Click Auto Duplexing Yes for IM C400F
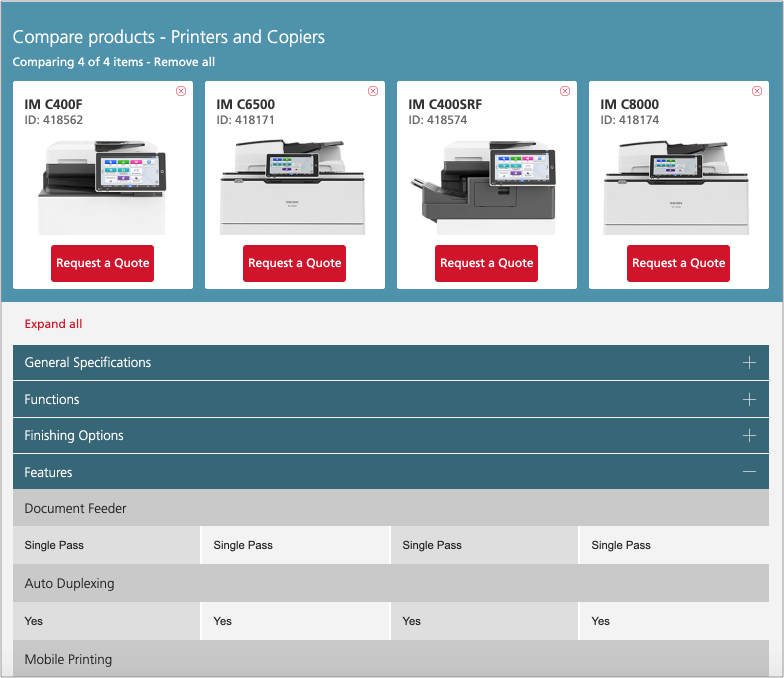Viewport: 784px width, 678px height. pyautogui.click(x=34, y=621)
